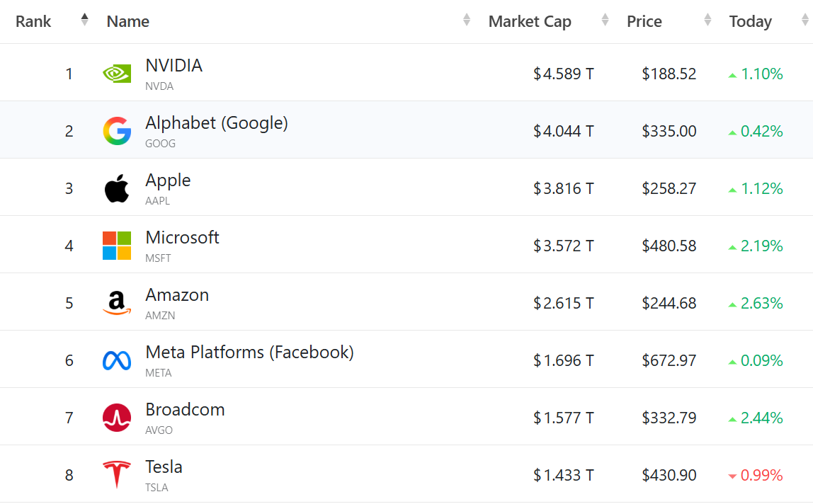Click NVIDIA's $4.589 T market cap
Viewport: 813px width, 504px height.
tap(564, 74)
